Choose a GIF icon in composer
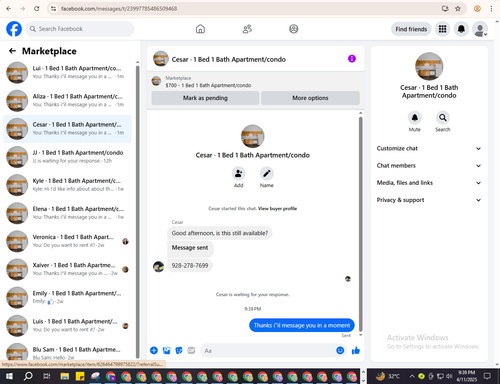This screenshot has height=384, width=500. point(191,350)
